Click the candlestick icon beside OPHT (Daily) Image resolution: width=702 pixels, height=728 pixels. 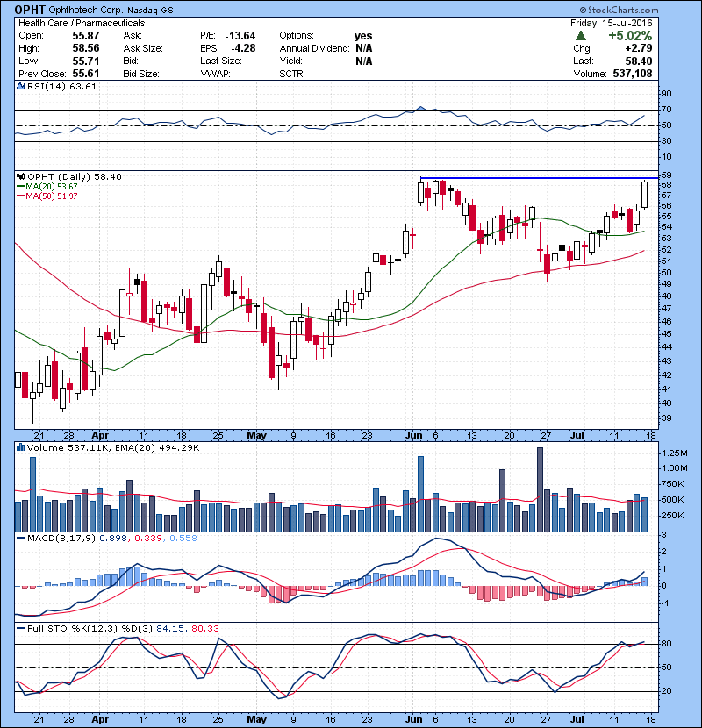tap(20, 176)
